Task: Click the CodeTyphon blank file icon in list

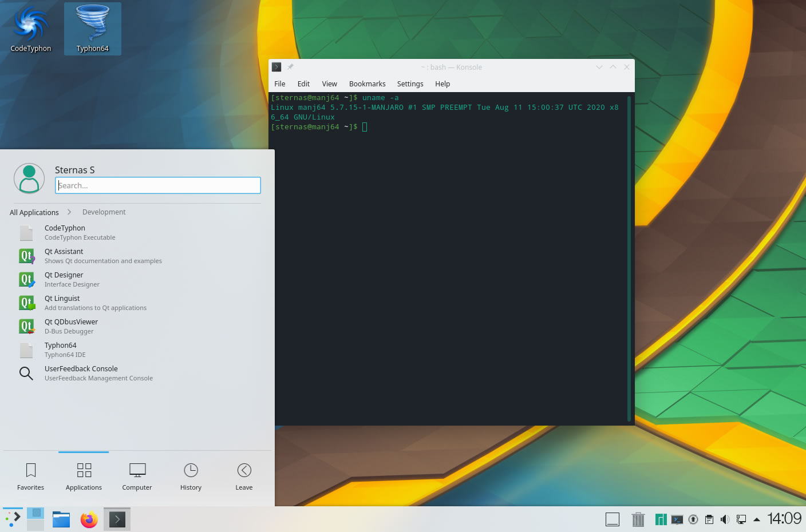Action: tap(26, 232)
